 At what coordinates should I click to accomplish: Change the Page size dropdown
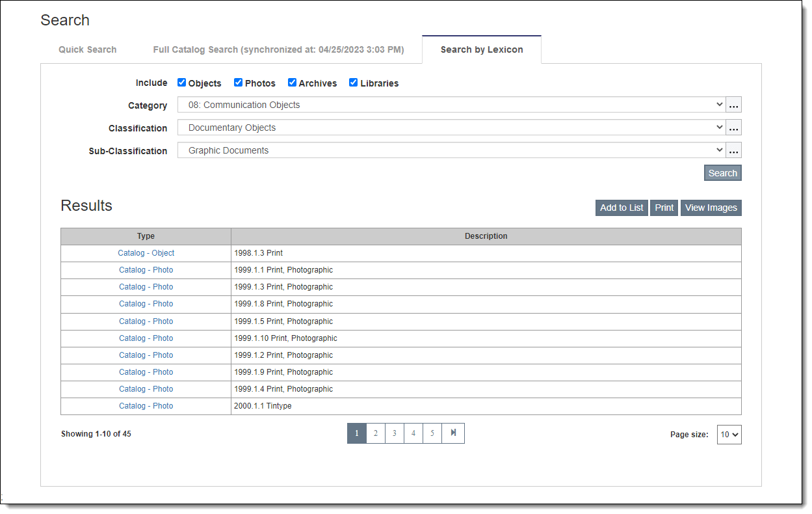[729, 435]
